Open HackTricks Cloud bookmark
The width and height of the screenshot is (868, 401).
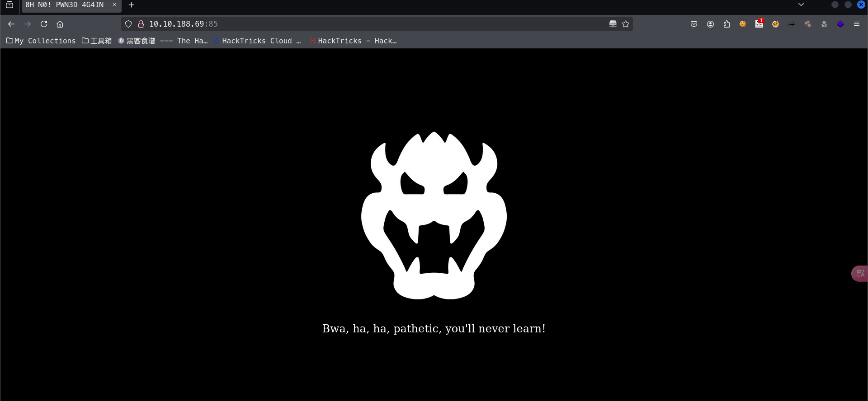tap(258, 41)
